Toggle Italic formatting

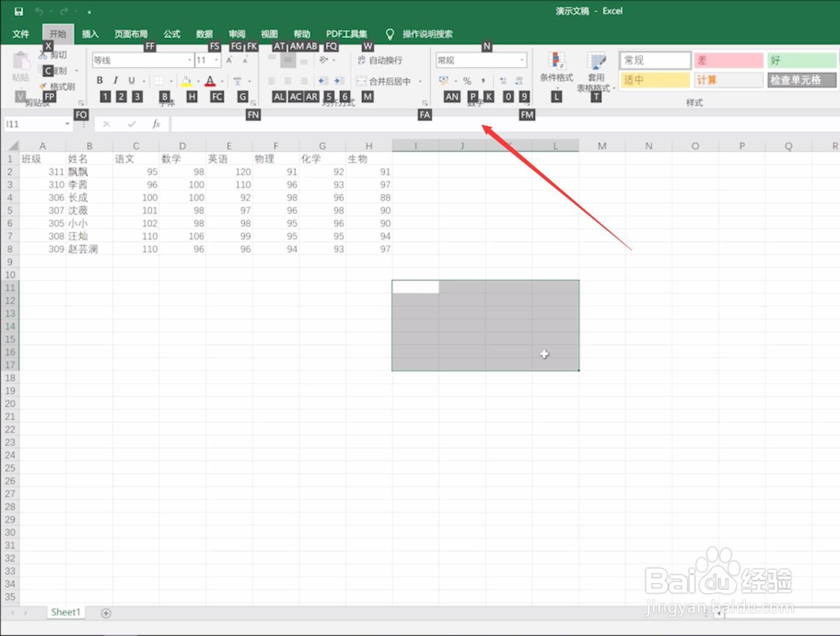(115, 80)
